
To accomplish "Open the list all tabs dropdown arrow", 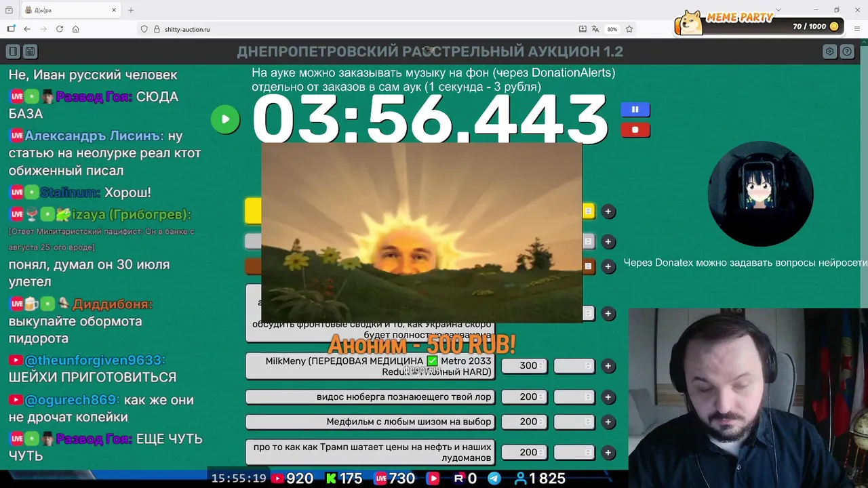I will [778, 10].
